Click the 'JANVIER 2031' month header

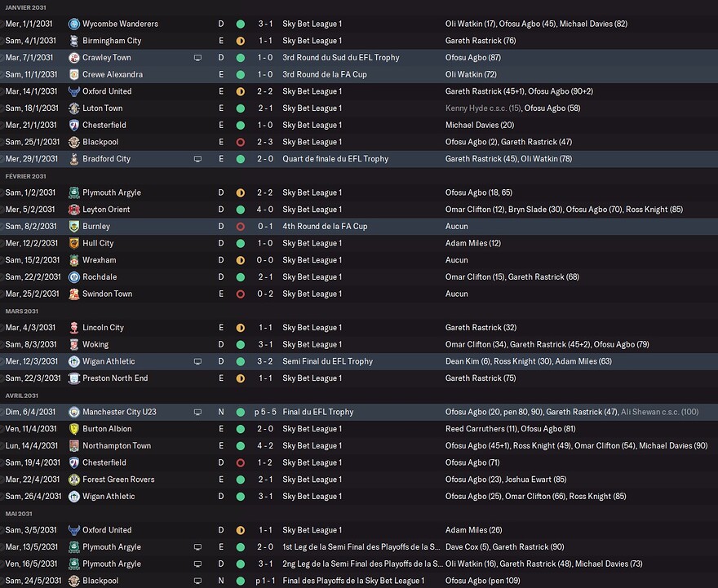tap(25, 8)
